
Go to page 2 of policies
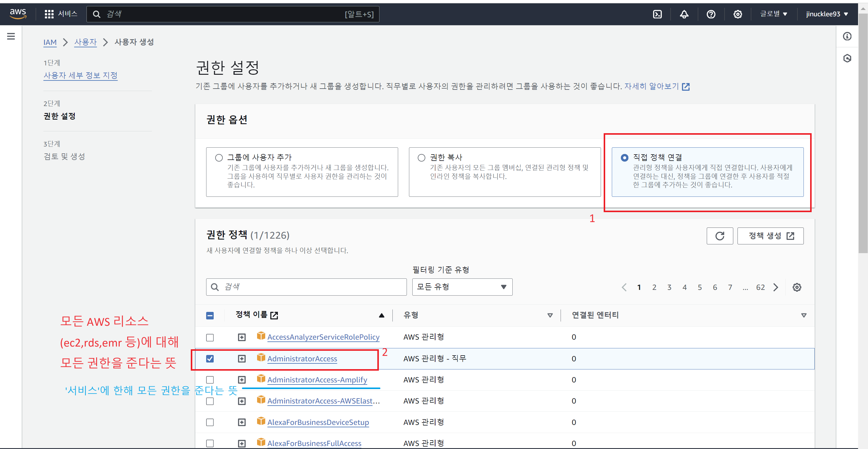[654, 287]
